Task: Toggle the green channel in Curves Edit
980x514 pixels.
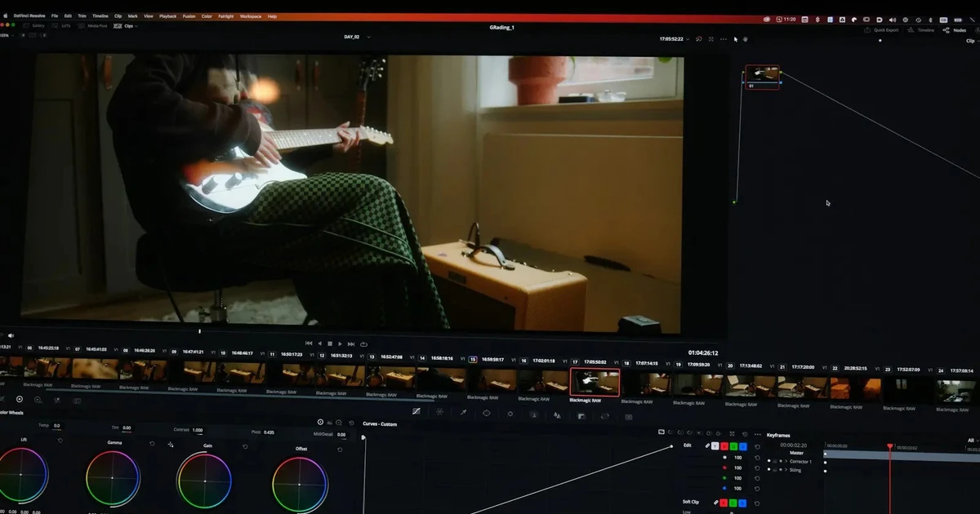Action: [733, 445]
